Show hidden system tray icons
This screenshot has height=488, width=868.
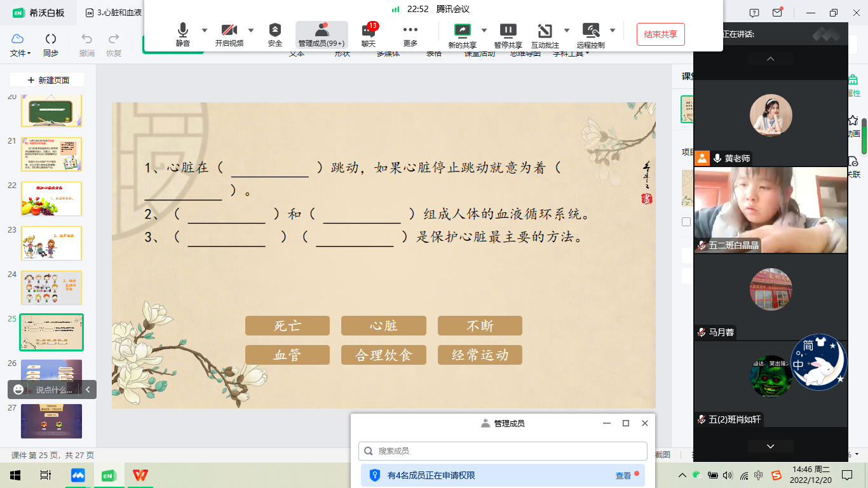point(682,475)
